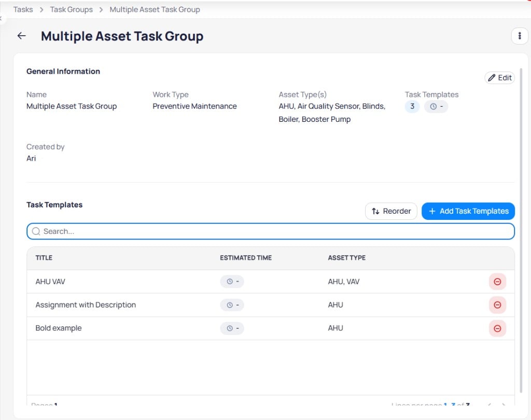Viewport: 531px width, 420px height.
Task: Open the Assignment with Description row
Action: point(271,305)
